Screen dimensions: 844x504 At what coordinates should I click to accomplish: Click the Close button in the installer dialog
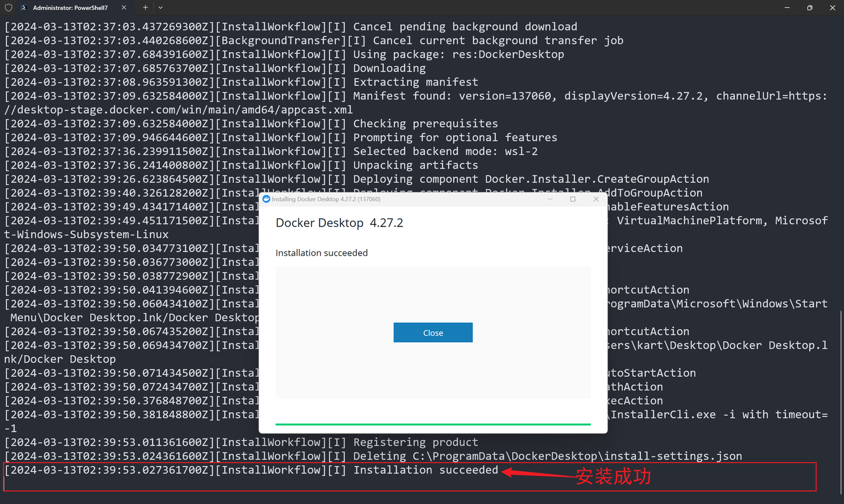click(x=433, y=332)
